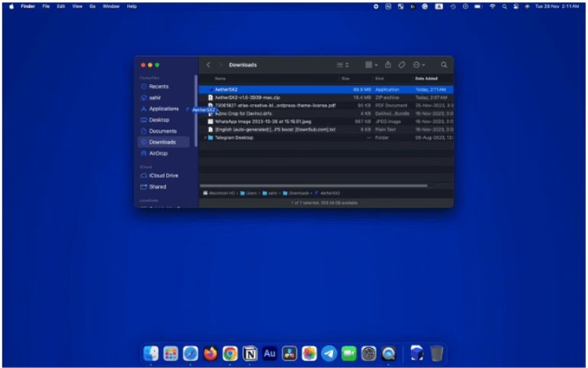Click Downloads in the path bar
Viewport: 588px width, 368px height.
[x=296, y=193]
